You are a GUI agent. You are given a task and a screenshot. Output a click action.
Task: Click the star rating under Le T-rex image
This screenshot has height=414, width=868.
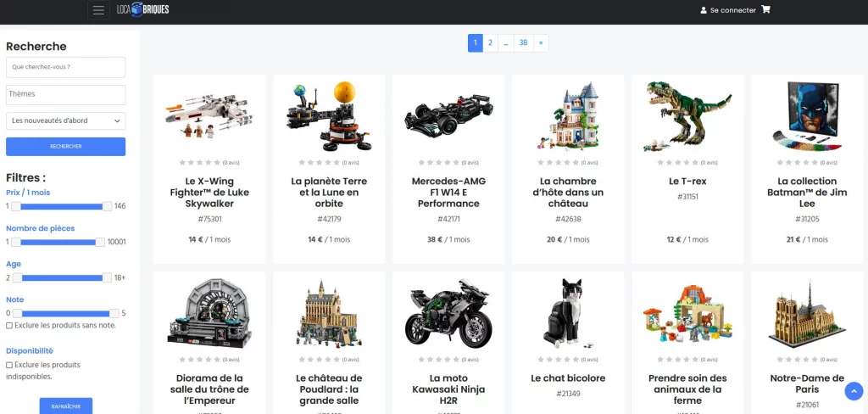[x=678, y=162]
